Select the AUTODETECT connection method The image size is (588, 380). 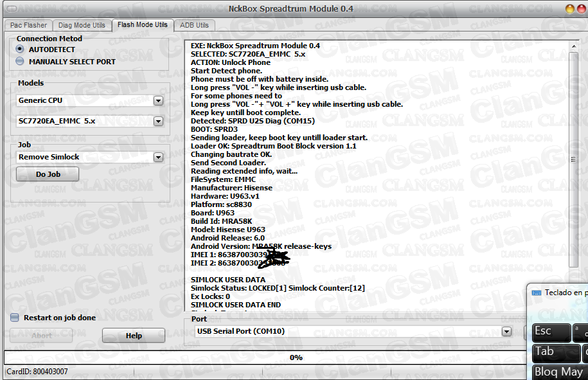click(20, 49)
